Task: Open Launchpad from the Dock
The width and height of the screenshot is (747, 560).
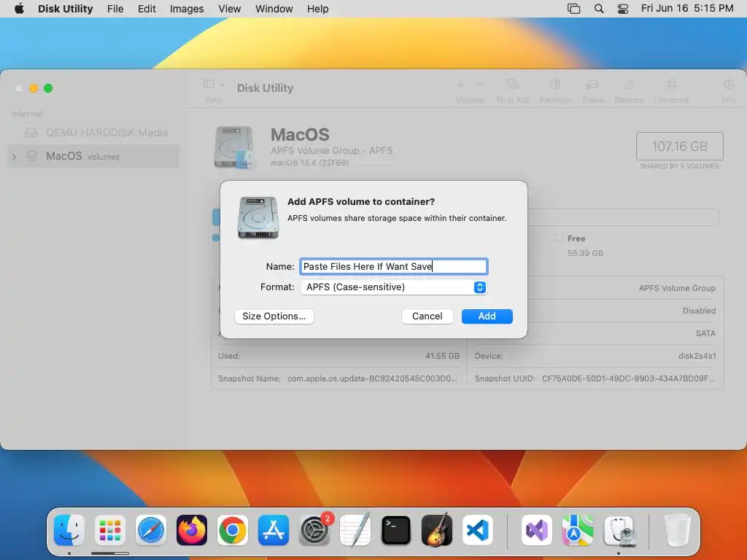Action: pyautogui.click(x=110, y=530)
